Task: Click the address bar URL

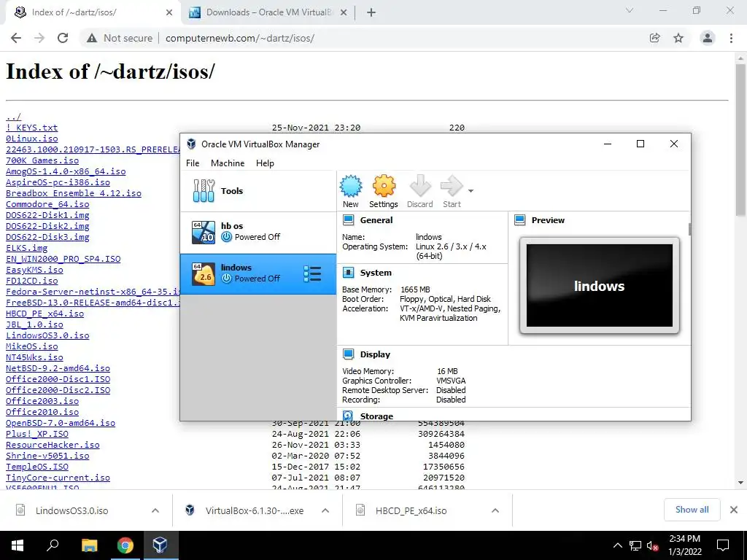Action: [239, 38]
